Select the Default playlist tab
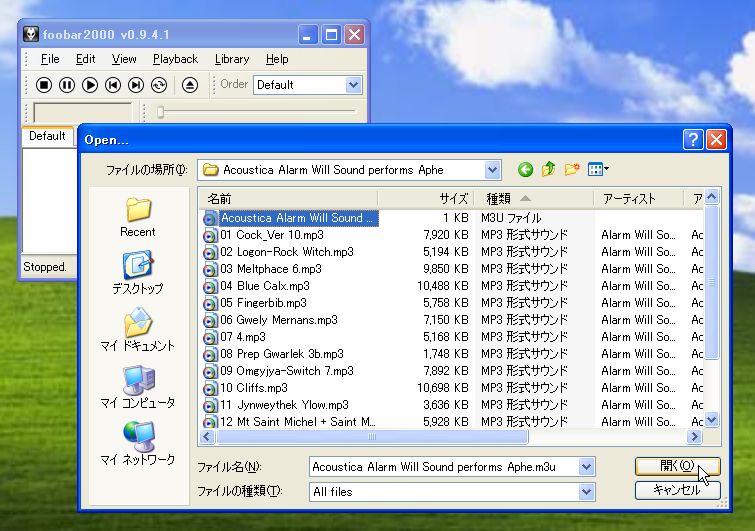This screenshot has height=531, width=755. point(47,136)
